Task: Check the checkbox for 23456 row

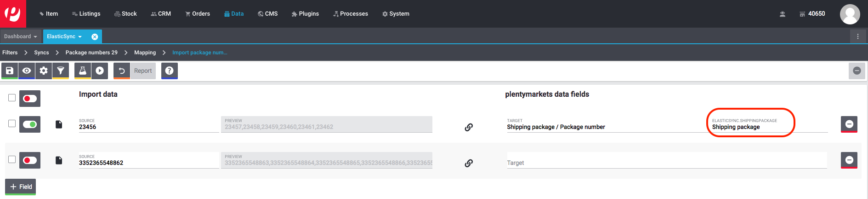Action: (12, 123)
